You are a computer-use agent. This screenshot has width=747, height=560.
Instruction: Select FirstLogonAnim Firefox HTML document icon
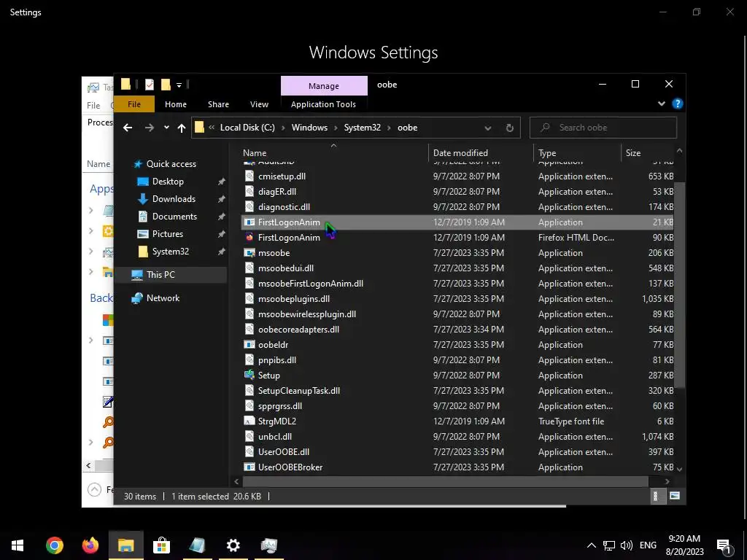tap(249, 237)
